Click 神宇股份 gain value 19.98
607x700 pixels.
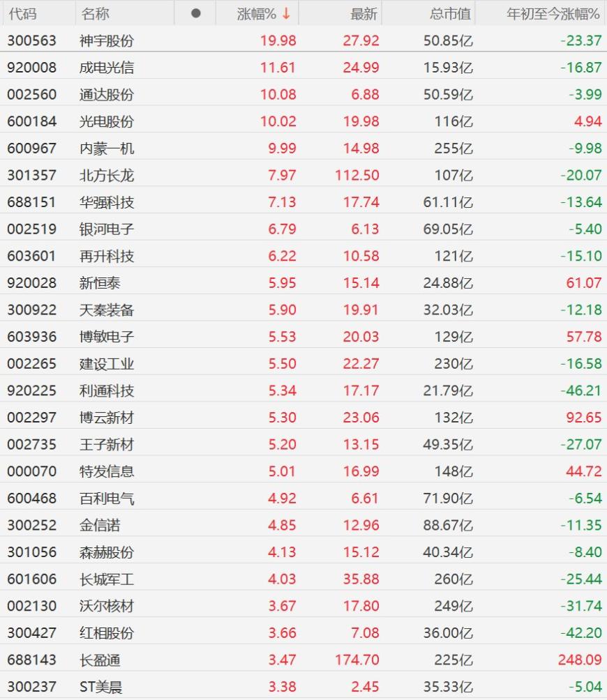(x=278, y=40)
